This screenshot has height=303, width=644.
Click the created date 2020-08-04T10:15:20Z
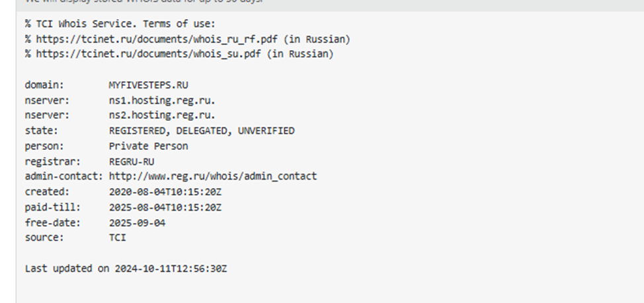point(165,192)
